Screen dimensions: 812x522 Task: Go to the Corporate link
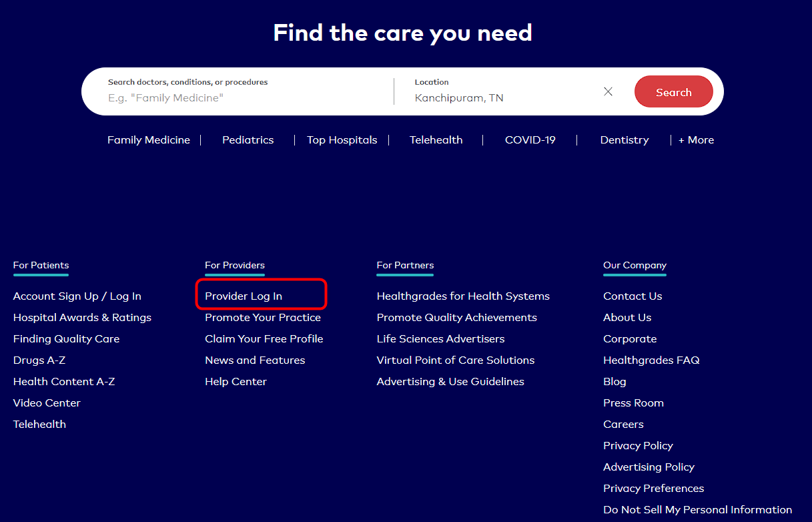click(x=630, y=339)
